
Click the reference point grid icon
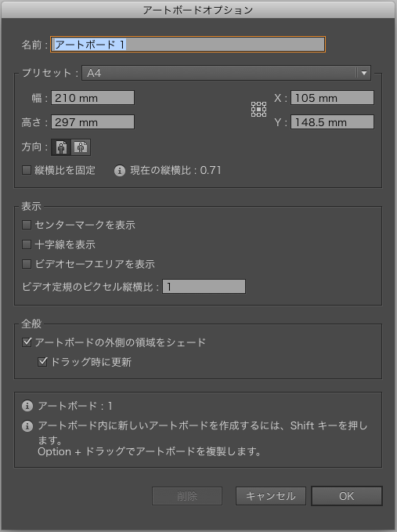coord(258,109)
